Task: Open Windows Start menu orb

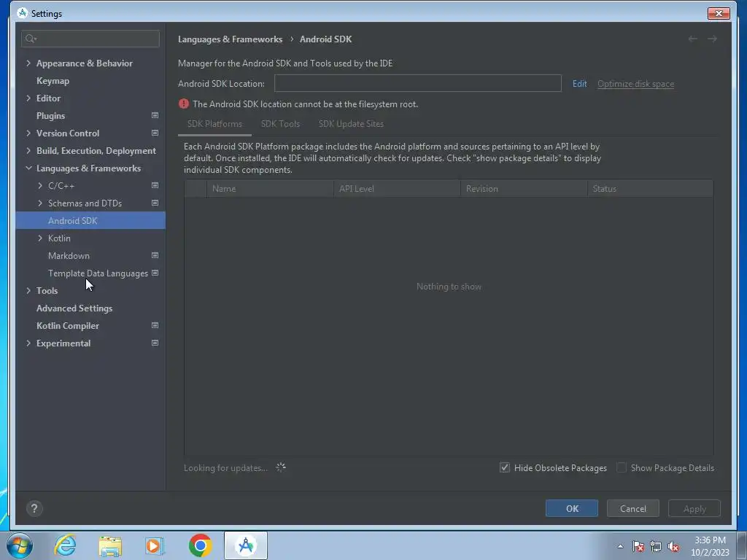Action: coord(19,545)
